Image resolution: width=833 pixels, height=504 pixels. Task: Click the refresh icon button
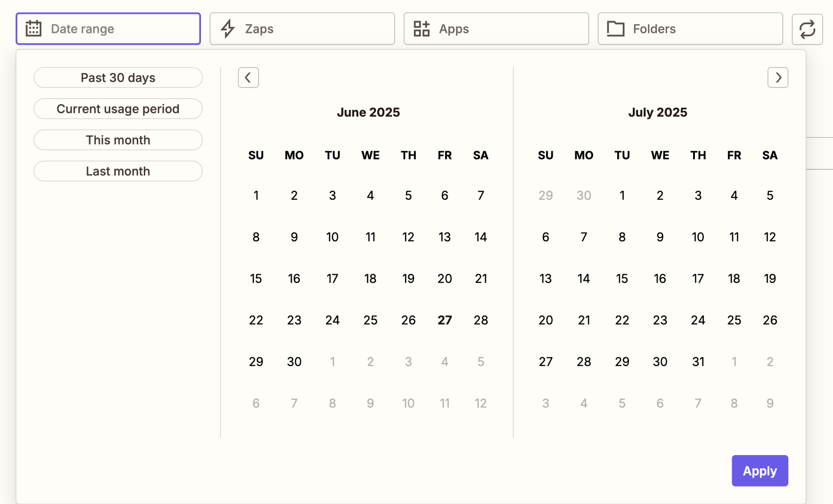tap(807, 29)
